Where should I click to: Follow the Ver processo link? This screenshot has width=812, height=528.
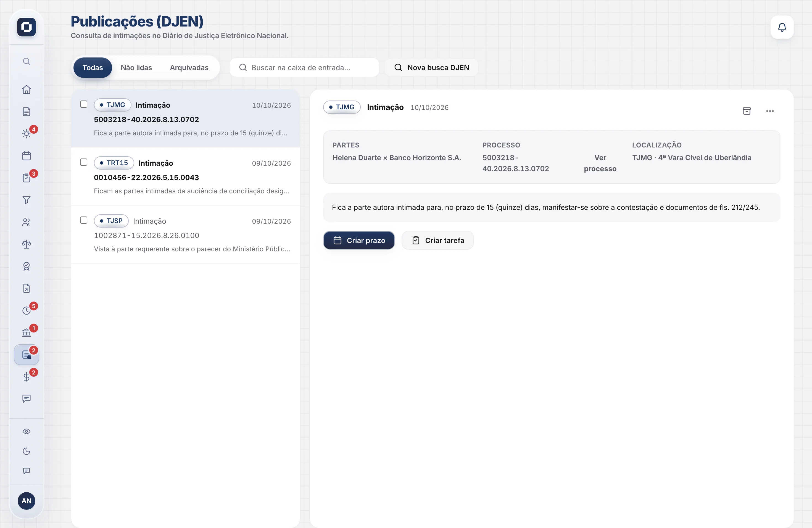[x=600, y=163]
